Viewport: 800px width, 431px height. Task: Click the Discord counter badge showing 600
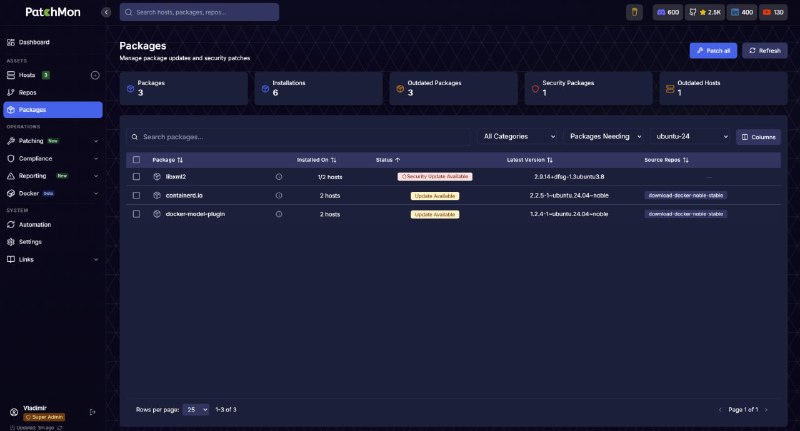(x=667, y=12)
